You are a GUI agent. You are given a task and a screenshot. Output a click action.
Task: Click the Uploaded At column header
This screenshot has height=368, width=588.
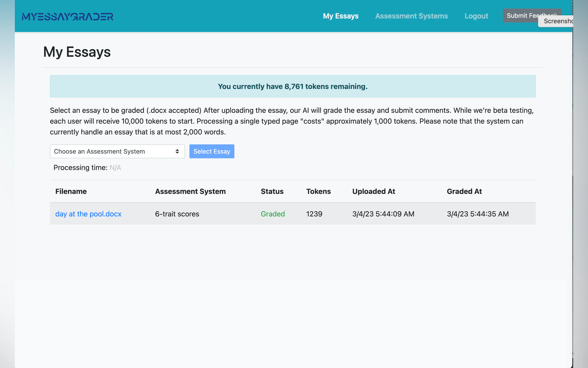click(374, 191)
